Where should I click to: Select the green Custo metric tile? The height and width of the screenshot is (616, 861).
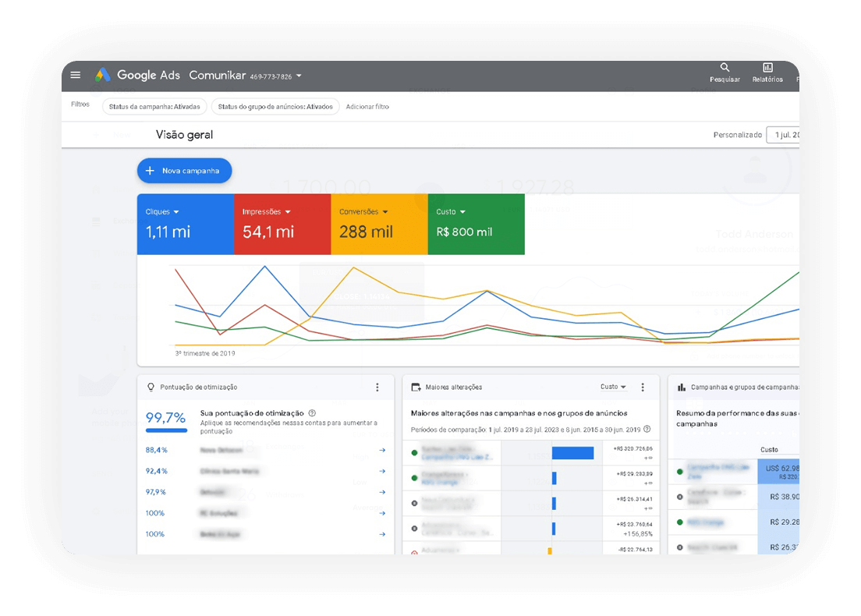476,225
